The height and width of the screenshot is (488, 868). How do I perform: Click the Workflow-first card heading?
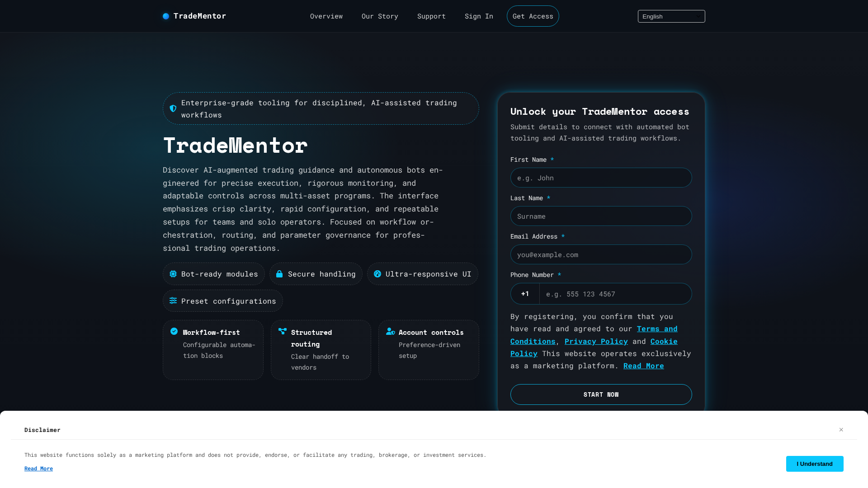pyautogui.click(x=212, y=332)
